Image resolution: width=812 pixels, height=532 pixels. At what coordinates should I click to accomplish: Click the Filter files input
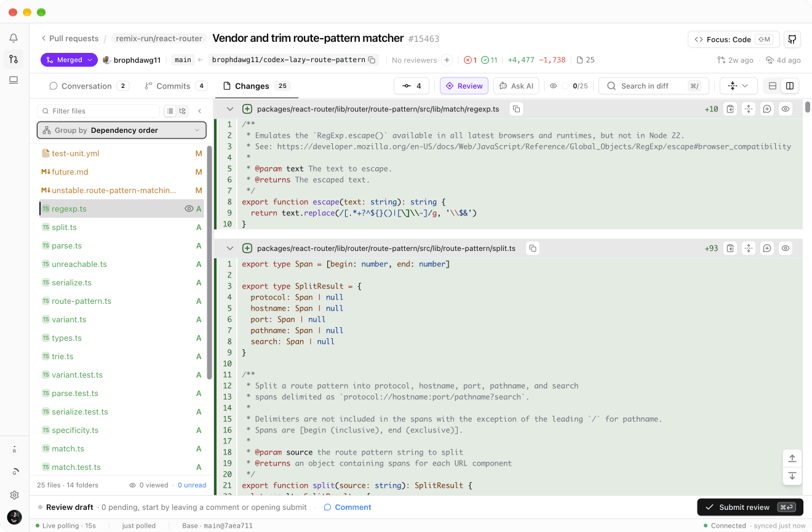tap(98, 111)
